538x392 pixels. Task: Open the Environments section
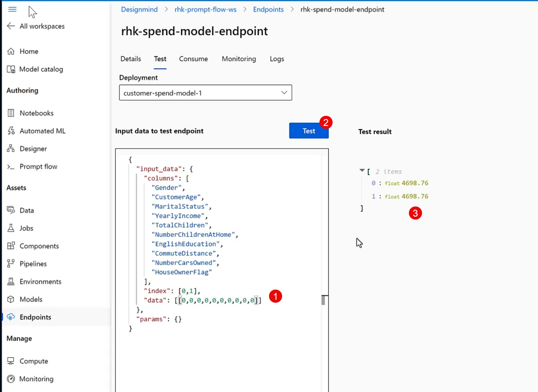click(40, 281)
